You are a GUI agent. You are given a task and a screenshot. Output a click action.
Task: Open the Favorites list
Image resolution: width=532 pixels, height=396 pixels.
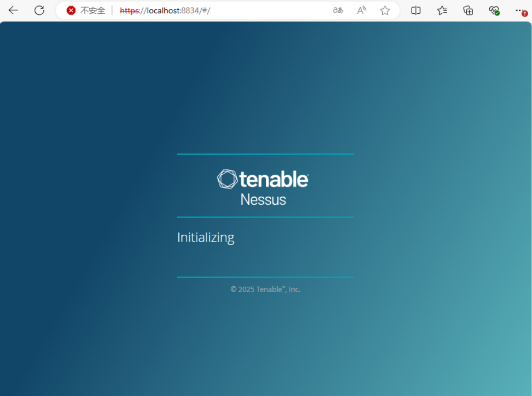point(442,11)
